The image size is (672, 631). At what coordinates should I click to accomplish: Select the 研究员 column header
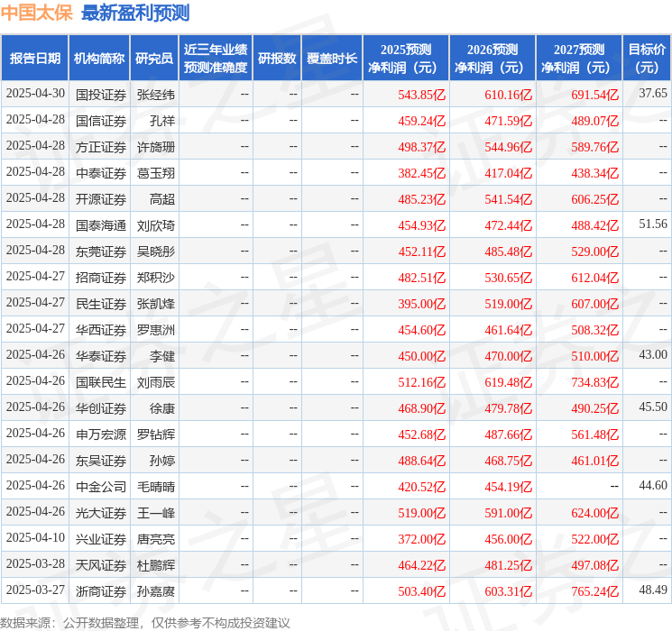[x=154, y=58]
